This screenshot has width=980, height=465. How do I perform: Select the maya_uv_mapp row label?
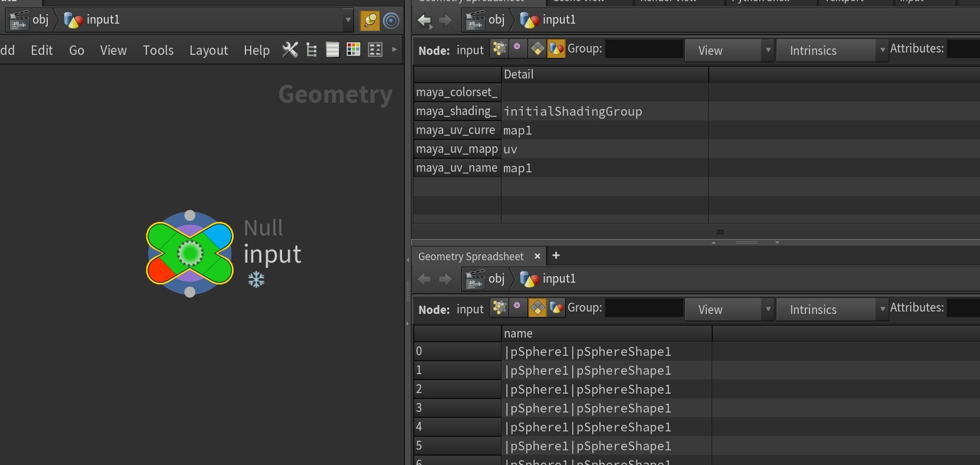[x=457, y=149]
